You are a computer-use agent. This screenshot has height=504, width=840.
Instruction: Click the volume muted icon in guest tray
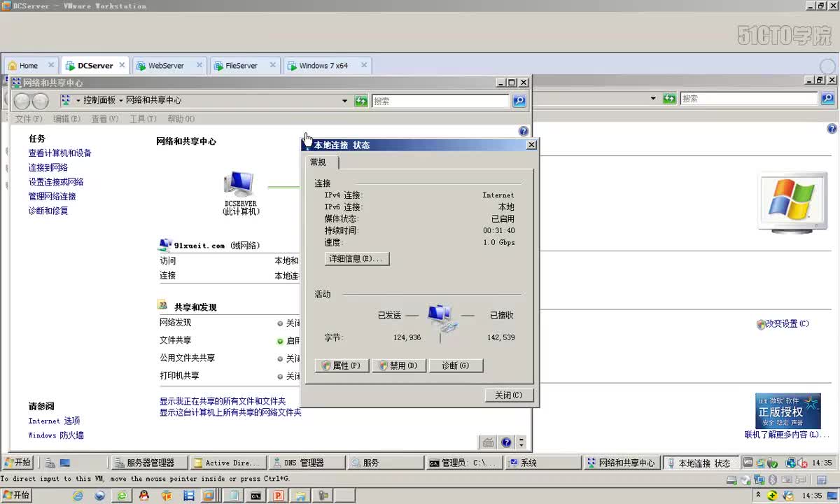tap(802, 463)
